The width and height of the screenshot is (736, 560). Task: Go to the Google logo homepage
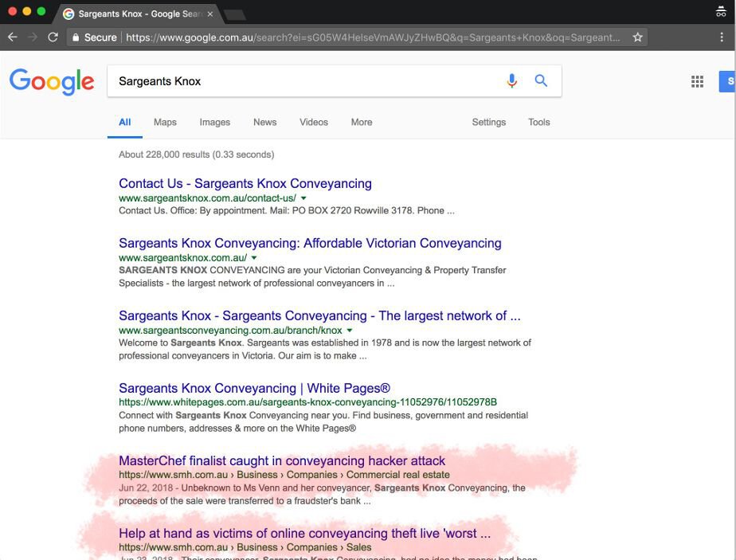tap(52, 82)
